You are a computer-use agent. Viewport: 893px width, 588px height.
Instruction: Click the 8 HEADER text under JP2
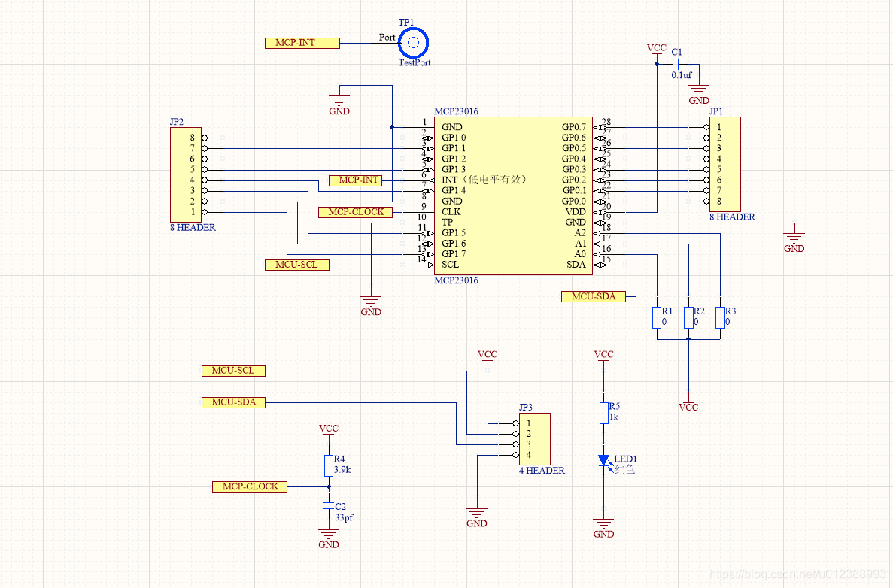[x=193, y=228]
